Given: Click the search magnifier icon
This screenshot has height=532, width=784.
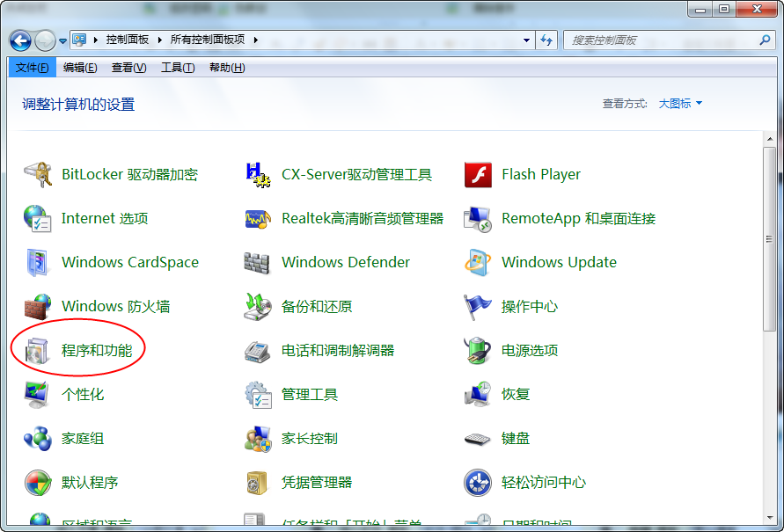Looking at the screenshot, I should pyautogui.click(x=765, y=40).
